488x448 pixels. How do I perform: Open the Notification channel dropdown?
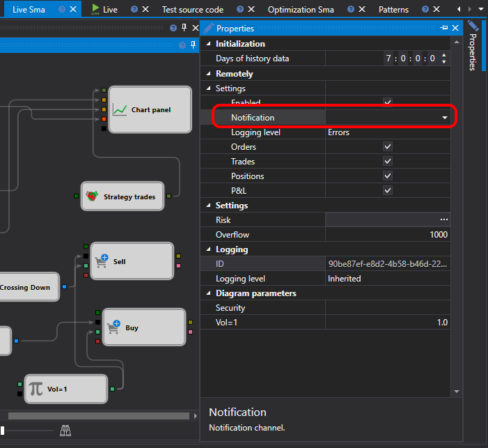point(444,118)
